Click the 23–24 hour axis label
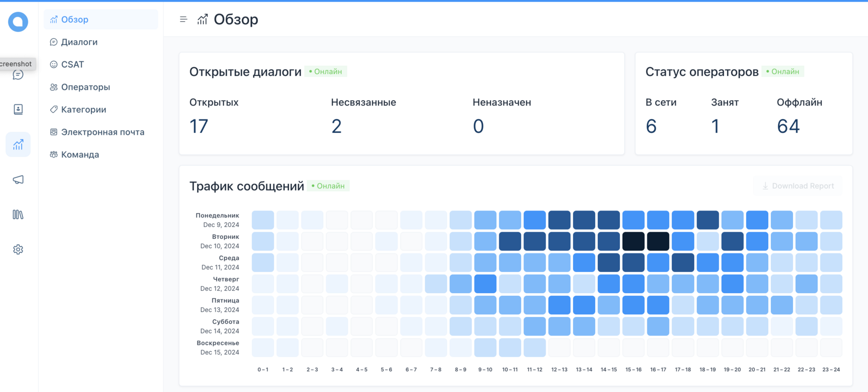The height and width of the screenshot is (392, 868). click(x=831, y=369)
